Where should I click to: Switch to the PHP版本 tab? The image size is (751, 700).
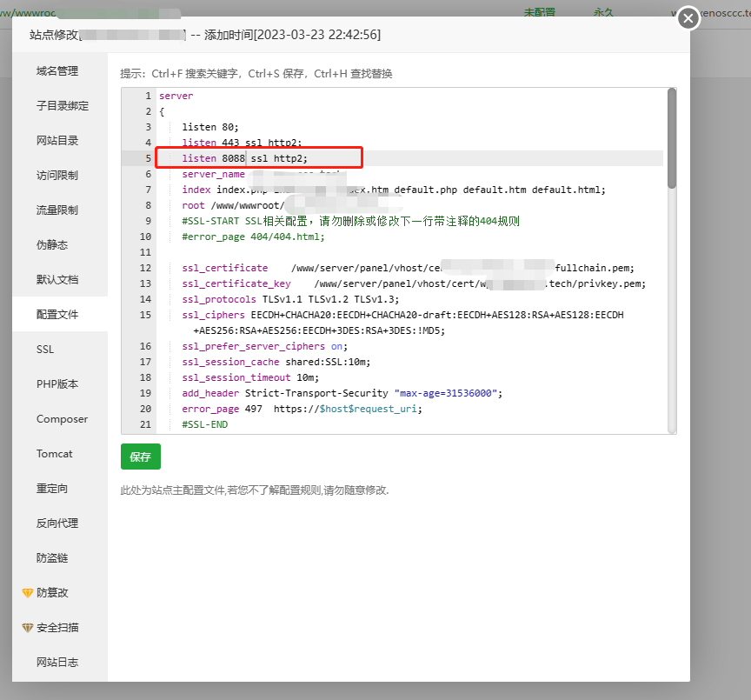tap(57, 383)
